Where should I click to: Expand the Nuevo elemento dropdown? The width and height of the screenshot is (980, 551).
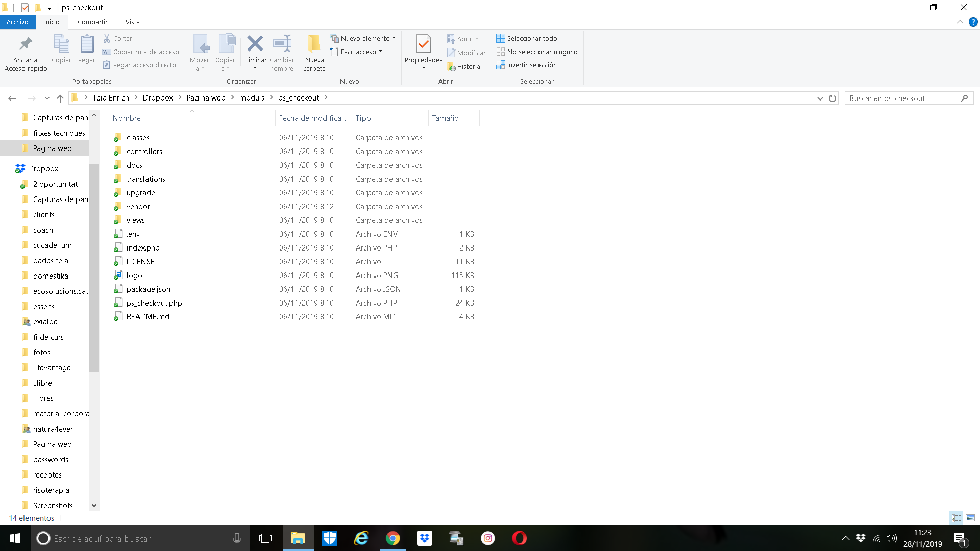coord(394,38)
